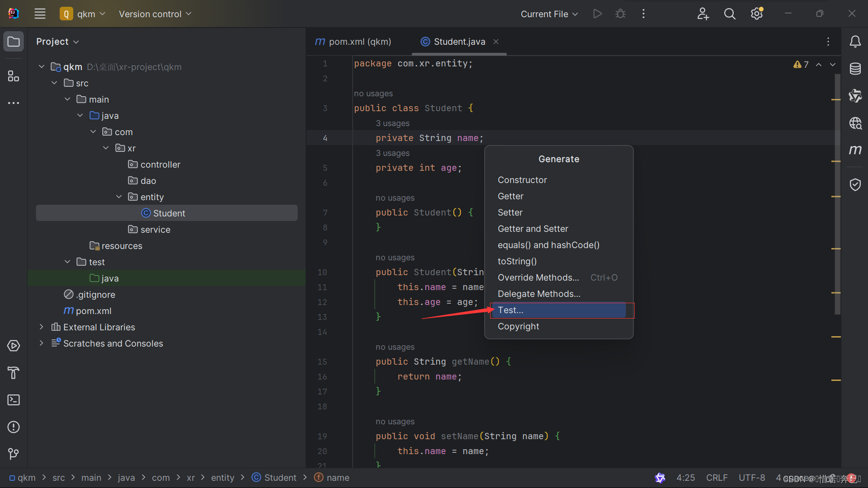Open the qkm project dropdown
The width and height of the screenshot is (868, 488).
click(83, 14)
